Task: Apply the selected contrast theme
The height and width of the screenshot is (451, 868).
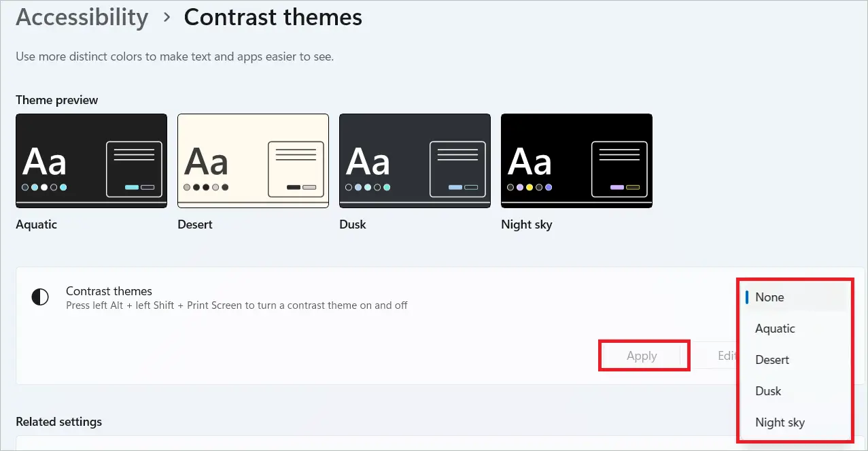Action: 641,355
